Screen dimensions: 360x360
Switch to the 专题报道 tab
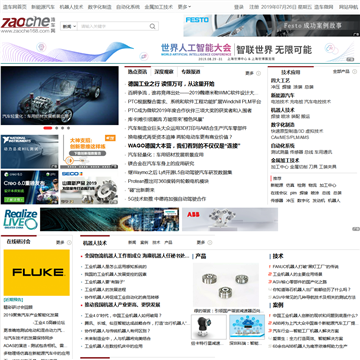191,71
